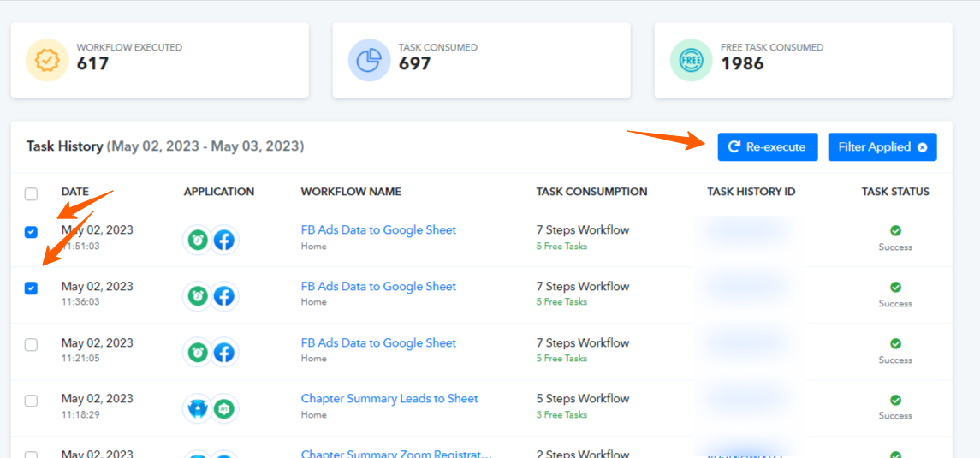Click the DATE column header

point(75,192)
